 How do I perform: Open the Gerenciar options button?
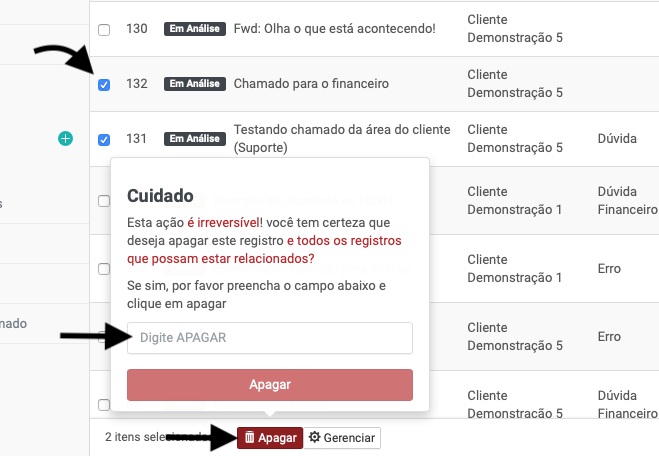pos(342,438)
